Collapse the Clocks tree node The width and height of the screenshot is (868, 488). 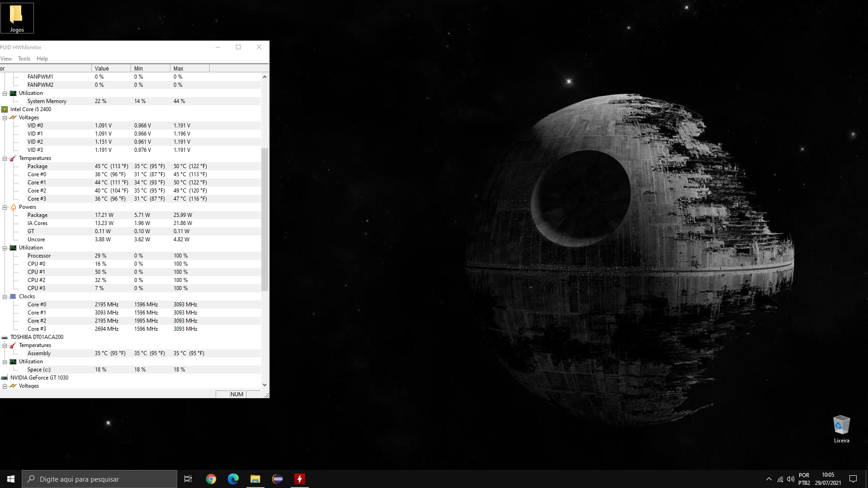(x=5, y=297)
